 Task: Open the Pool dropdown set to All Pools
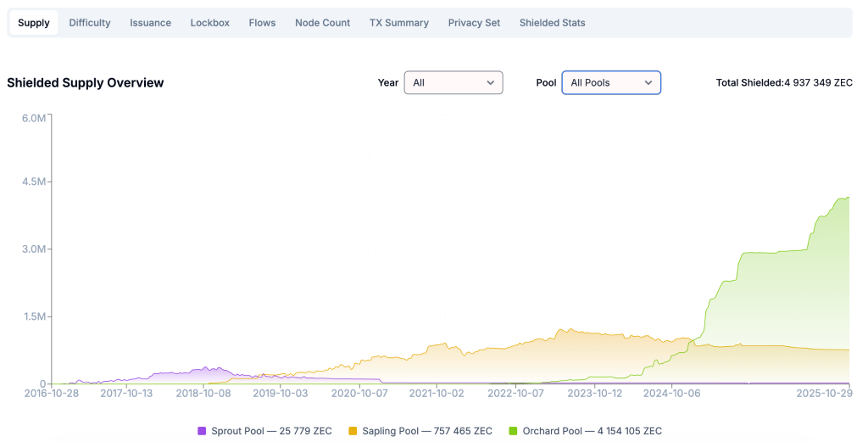pyautogui.click(x=610, y=82)
